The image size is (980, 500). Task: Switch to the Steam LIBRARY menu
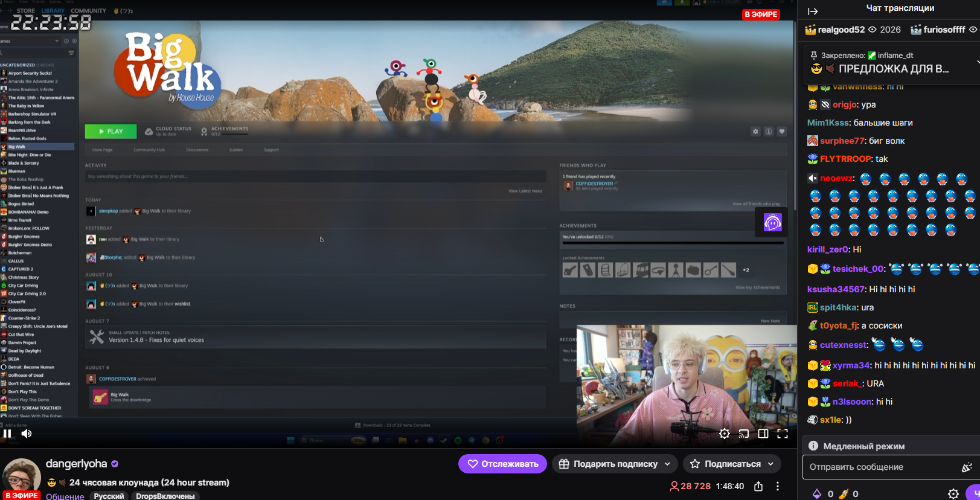[53, 11]
